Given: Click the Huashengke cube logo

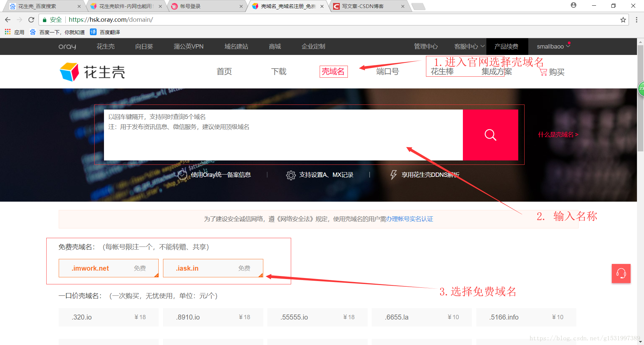Looking at the screenshot, I should pyautogui.click(x=69, y=72).
